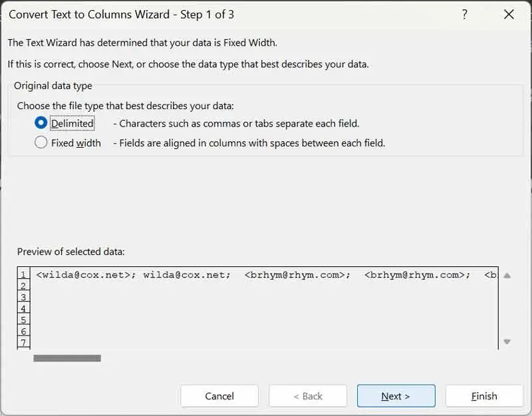Image resolution: width=532 pixels, height=416 pixels.
Task: Click the greyed-out Back button
Action: (308, 396)
